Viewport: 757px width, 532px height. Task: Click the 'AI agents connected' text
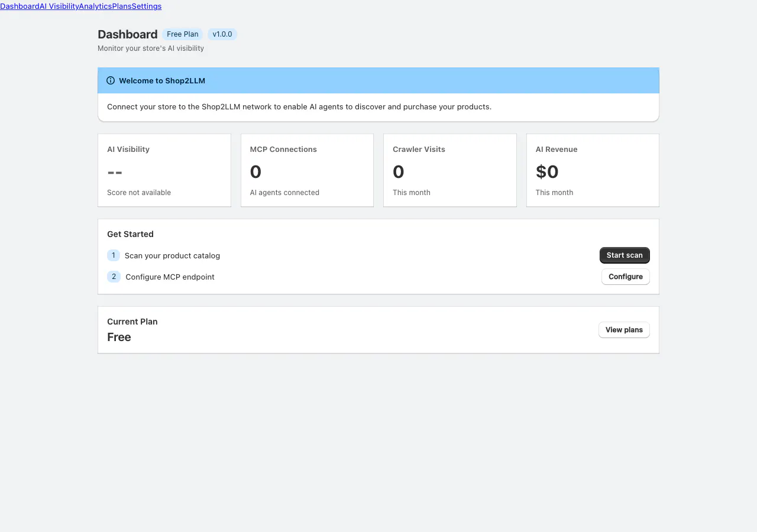click(x=284, y=193)
